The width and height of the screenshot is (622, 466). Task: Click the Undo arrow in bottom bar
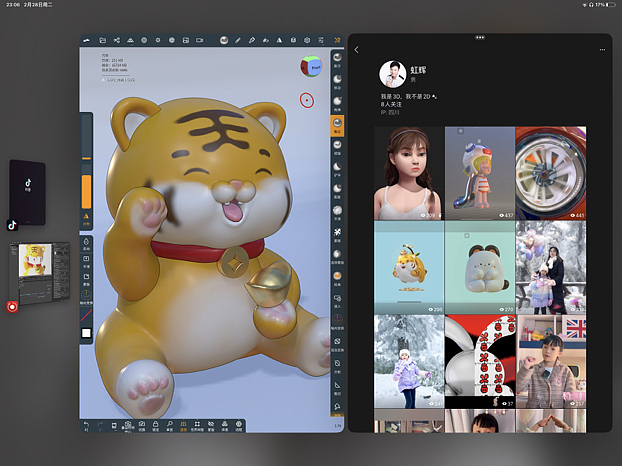(x=86, y=426)
